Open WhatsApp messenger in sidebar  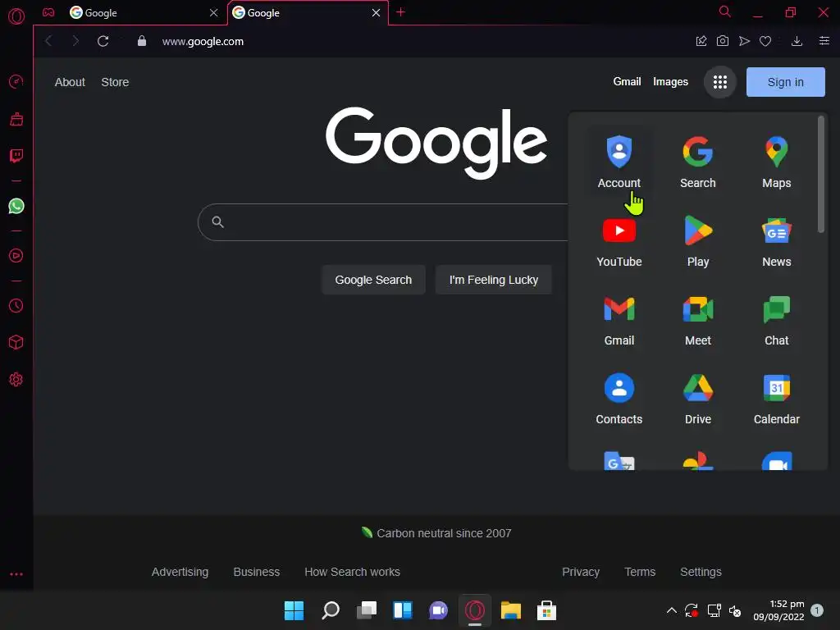[16, 206]
